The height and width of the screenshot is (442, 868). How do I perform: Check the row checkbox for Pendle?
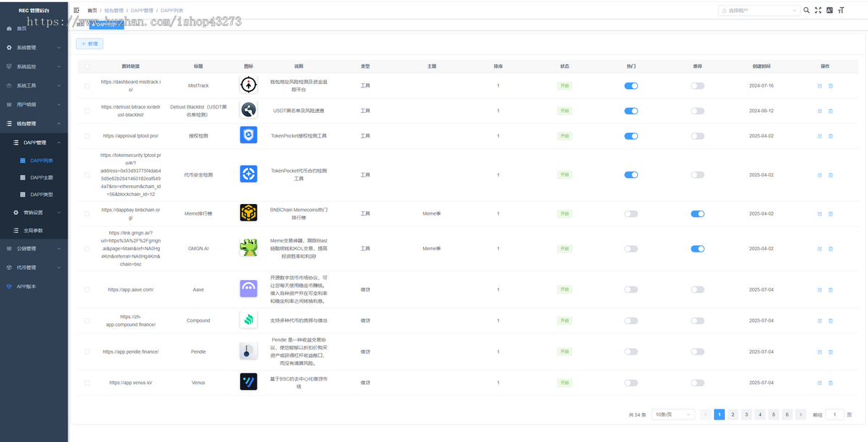pos(88,352)
